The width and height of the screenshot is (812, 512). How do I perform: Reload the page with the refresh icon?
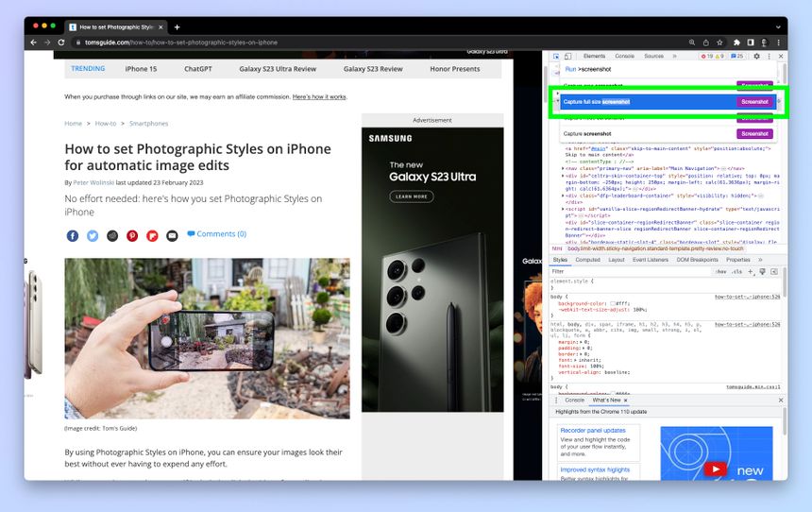point(61,43)
